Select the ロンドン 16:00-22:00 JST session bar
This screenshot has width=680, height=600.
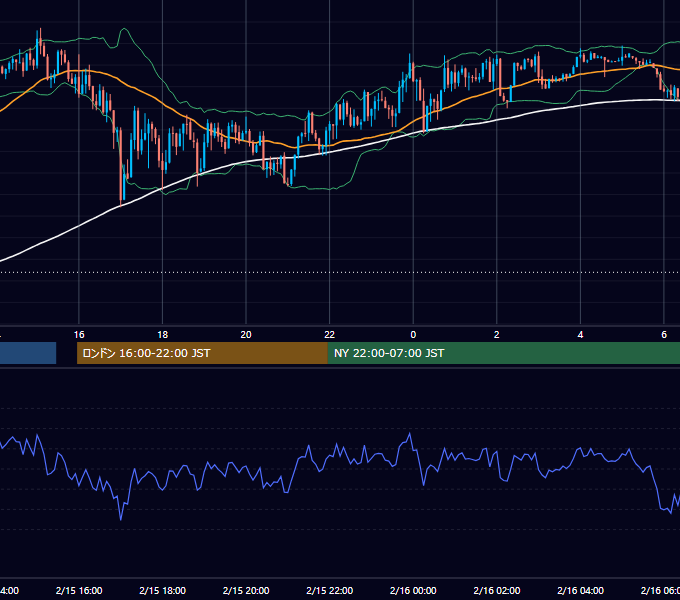click(202, 353)
